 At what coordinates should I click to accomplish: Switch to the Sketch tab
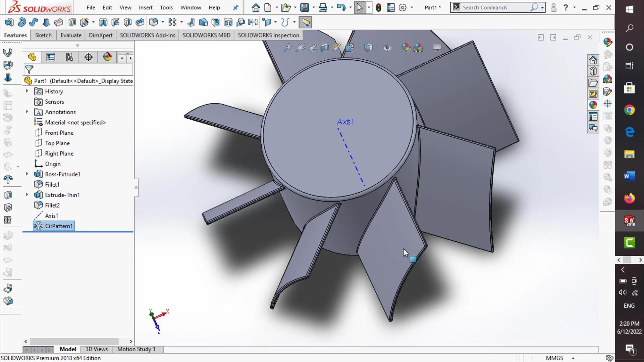coord(43,35)
